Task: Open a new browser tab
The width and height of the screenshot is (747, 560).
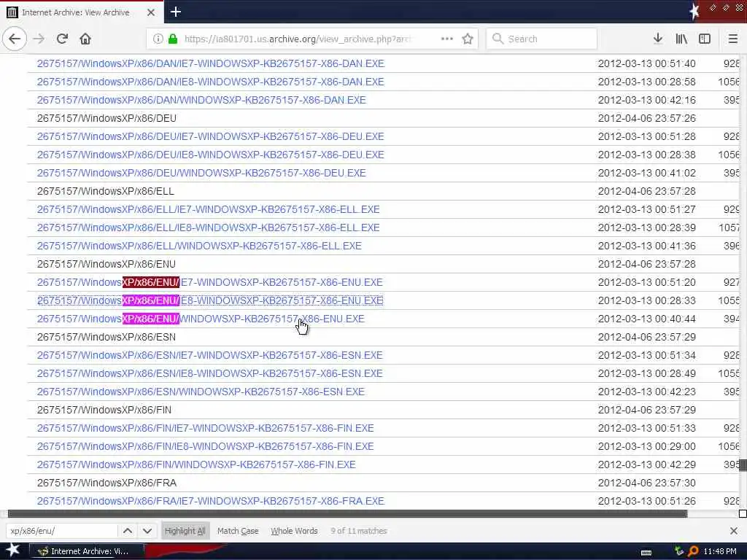Action: [176, 12]
